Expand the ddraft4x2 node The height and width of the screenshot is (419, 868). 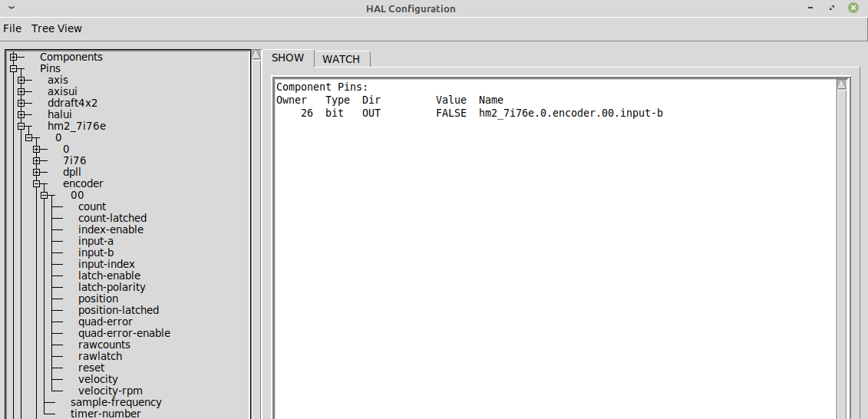21,103
